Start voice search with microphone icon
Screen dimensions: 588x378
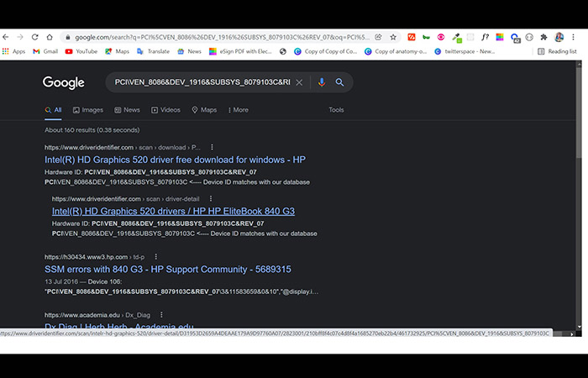[322, 82]
